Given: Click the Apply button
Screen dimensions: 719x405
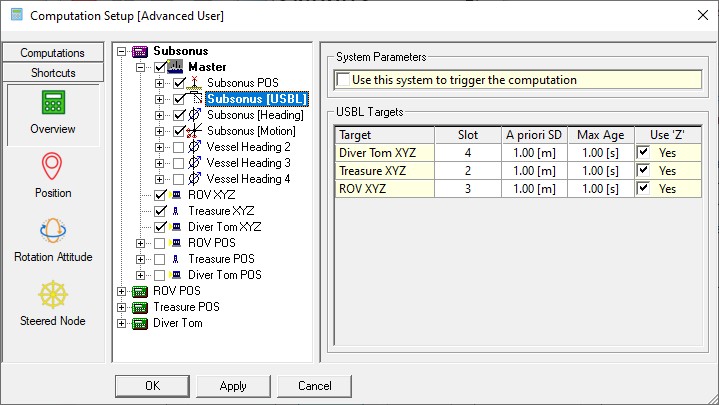Looking at the screenshot, I should [233, 386].
